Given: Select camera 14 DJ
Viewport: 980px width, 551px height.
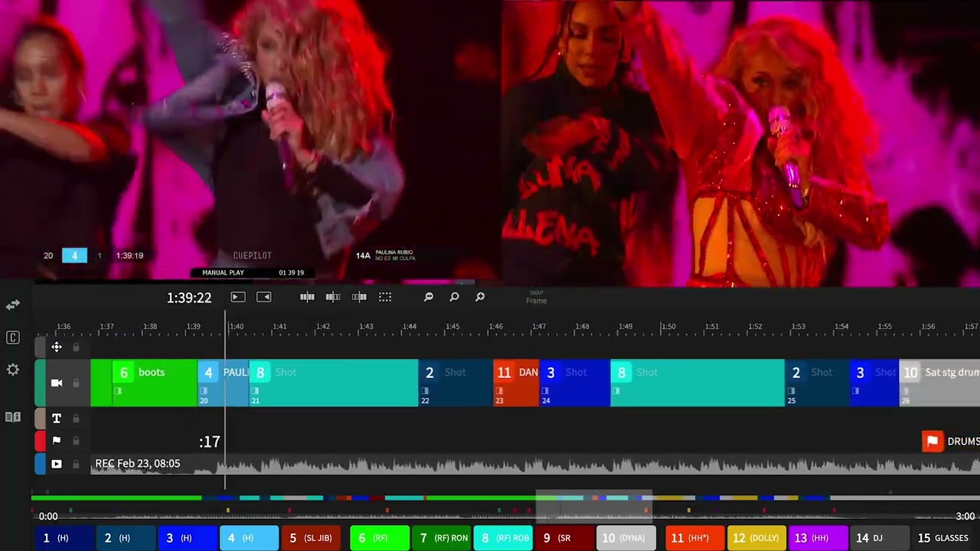Looking at the screenshot, I should pyautogui.click(x=880, y=538).
